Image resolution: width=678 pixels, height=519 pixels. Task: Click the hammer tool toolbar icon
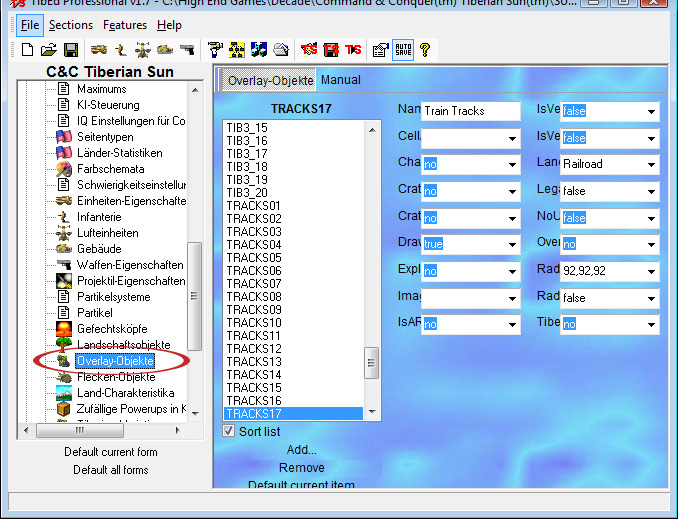click(x=215, y=50)
